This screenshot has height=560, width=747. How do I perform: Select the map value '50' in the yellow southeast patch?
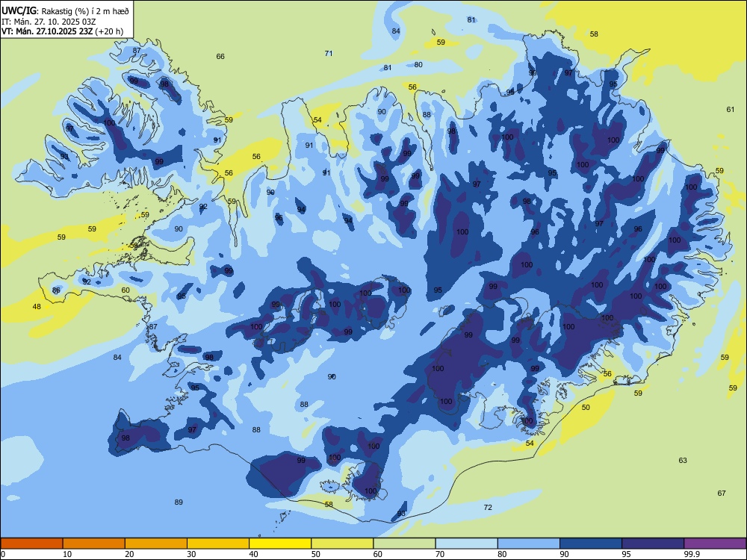(x=586, y=408)
